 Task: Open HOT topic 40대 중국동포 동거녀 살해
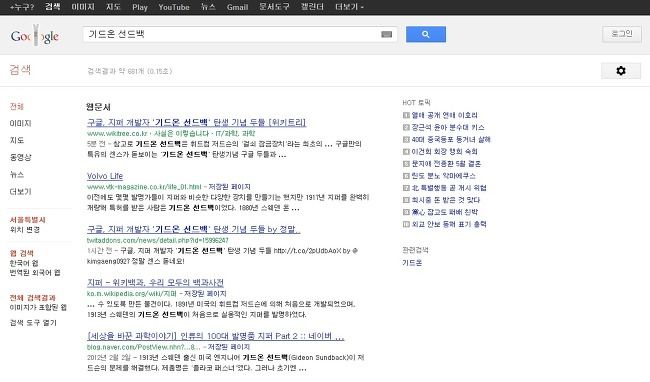point(451,139)
